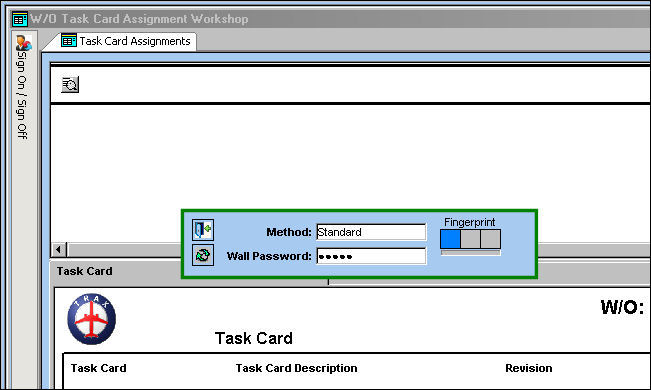Click the bar beneath the fingerprint boxes

click(470, 253)
